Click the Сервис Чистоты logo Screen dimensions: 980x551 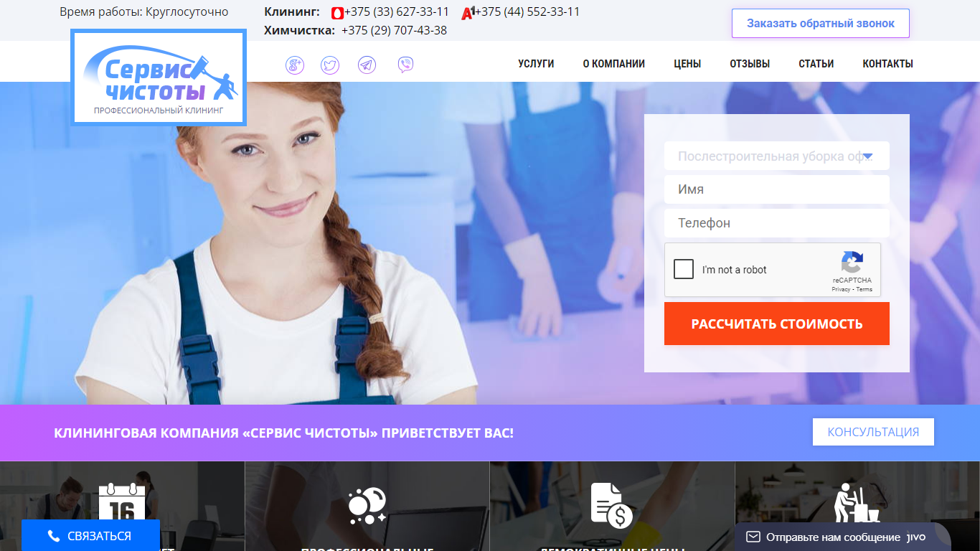pyautogui.click(x=159, y=77)
